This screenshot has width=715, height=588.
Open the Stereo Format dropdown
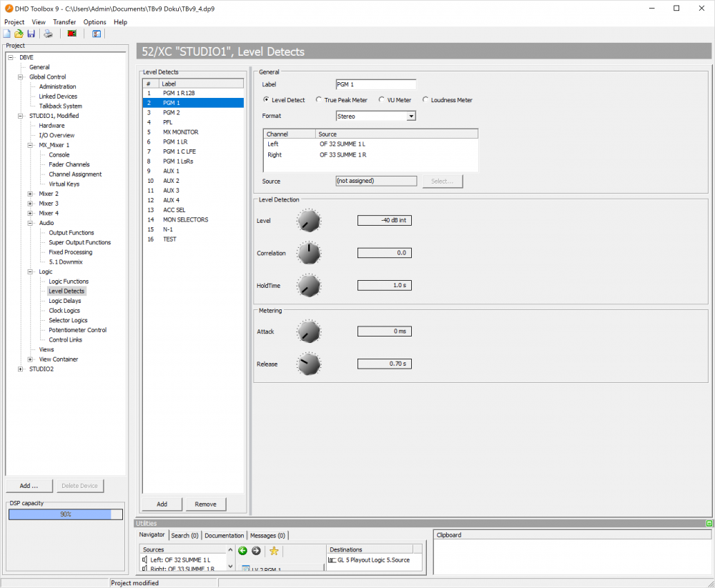(x=413, y=116)
